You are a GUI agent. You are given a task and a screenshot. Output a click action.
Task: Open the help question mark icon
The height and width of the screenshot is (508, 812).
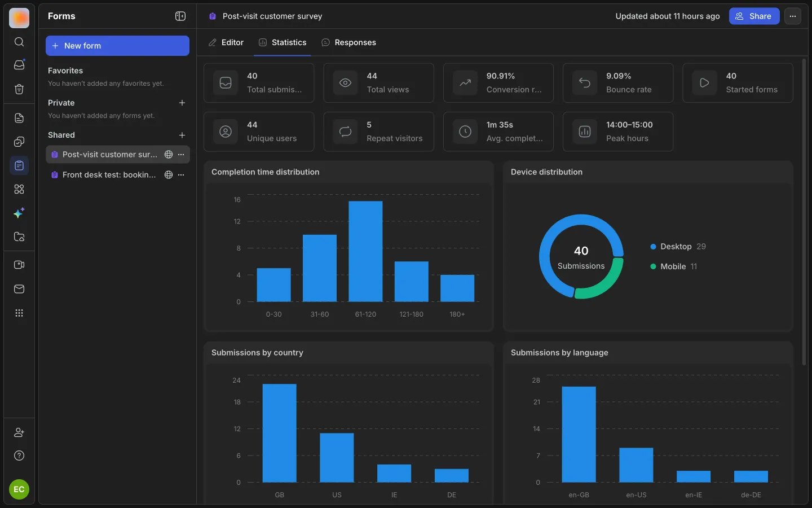(x=19, y=456)
